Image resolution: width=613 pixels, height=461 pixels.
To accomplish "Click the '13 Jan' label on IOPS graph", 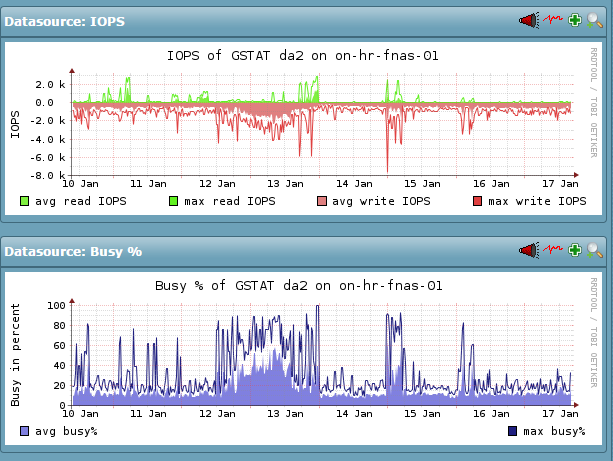I will [x=285, y=184].
